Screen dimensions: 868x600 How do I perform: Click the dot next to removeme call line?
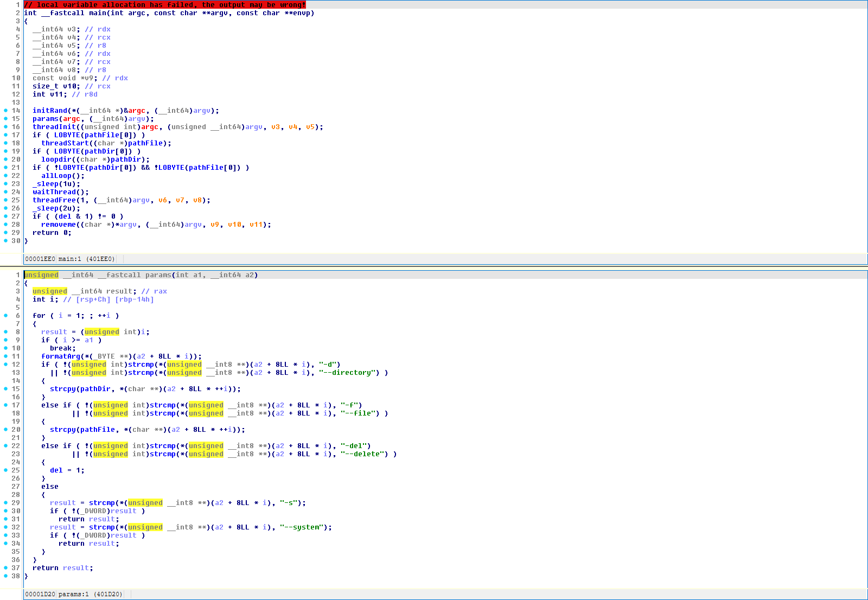tap(5, 224)
